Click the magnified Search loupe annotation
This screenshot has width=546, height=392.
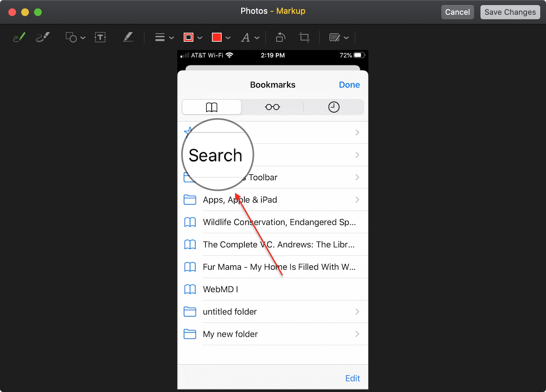[218, 155]
